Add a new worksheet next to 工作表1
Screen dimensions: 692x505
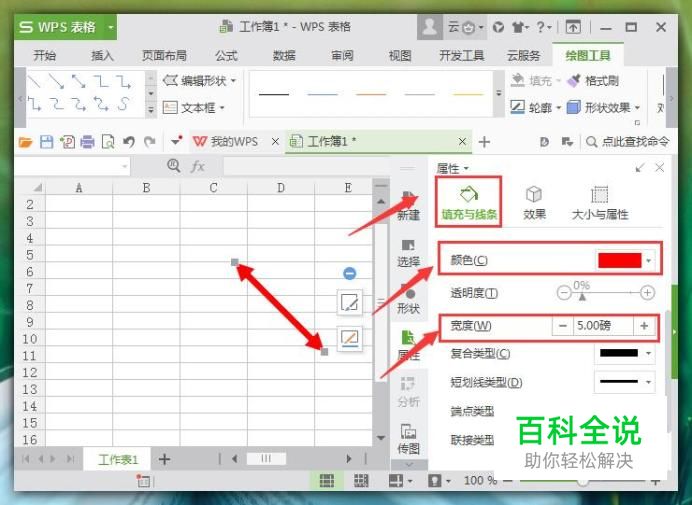(164, 460)
